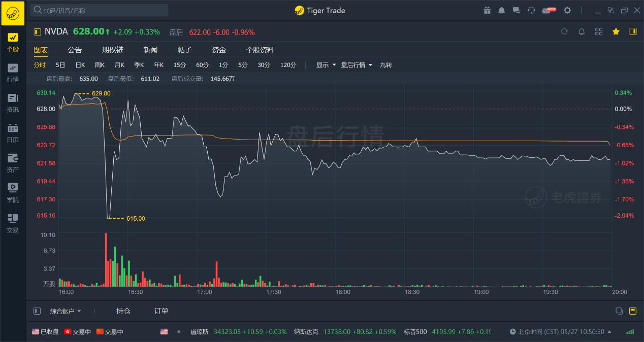This screenshot has width=644, height=342.
Task: Open customer service headset icon
Action: [x=531, y=10]
